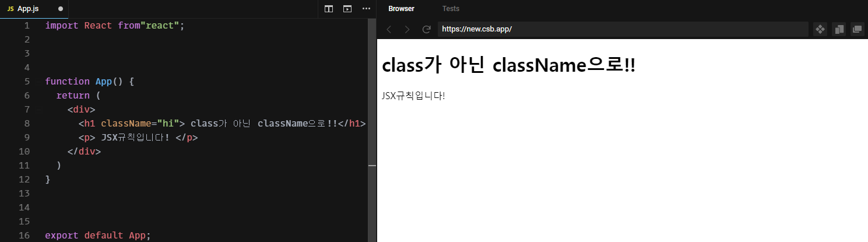Click the stacked pages icon beside URL bar
Screen dimensions: 868x242
pos(838,29)
